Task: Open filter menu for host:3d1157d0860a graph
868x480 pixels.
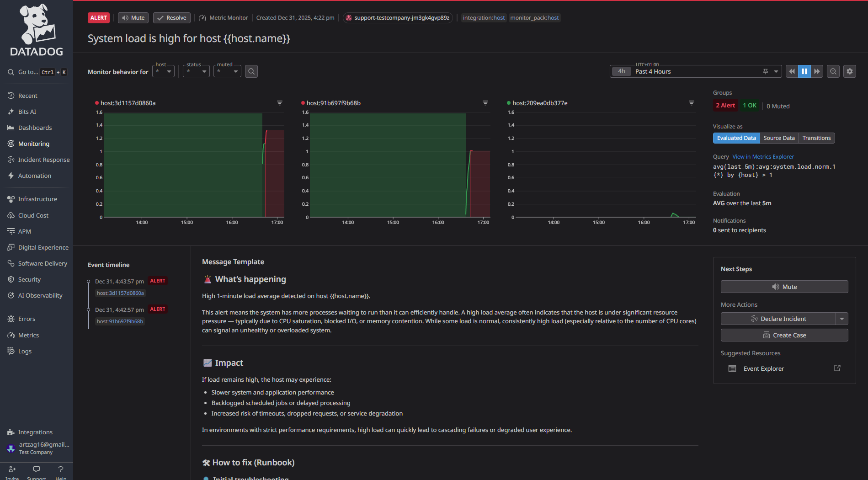Action: click(280, 103)
